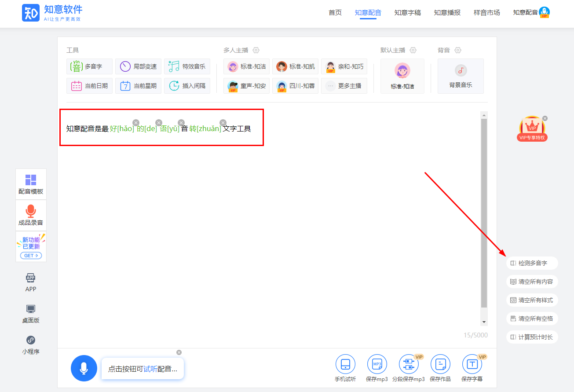Open the 背景音乐 background music selector
Viewport: 574px width, 392px height.
click(461, 76)
